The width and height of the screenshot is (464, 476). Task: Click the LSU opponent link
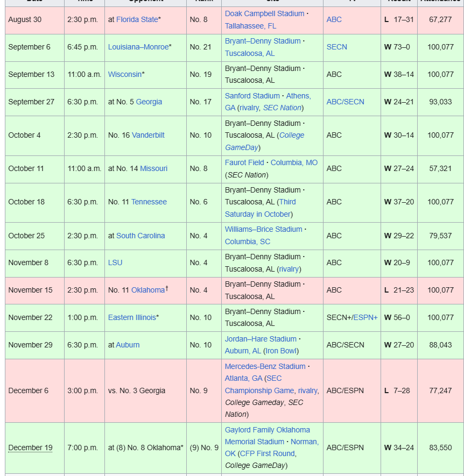pyautogui.click(x=115, y=262)
